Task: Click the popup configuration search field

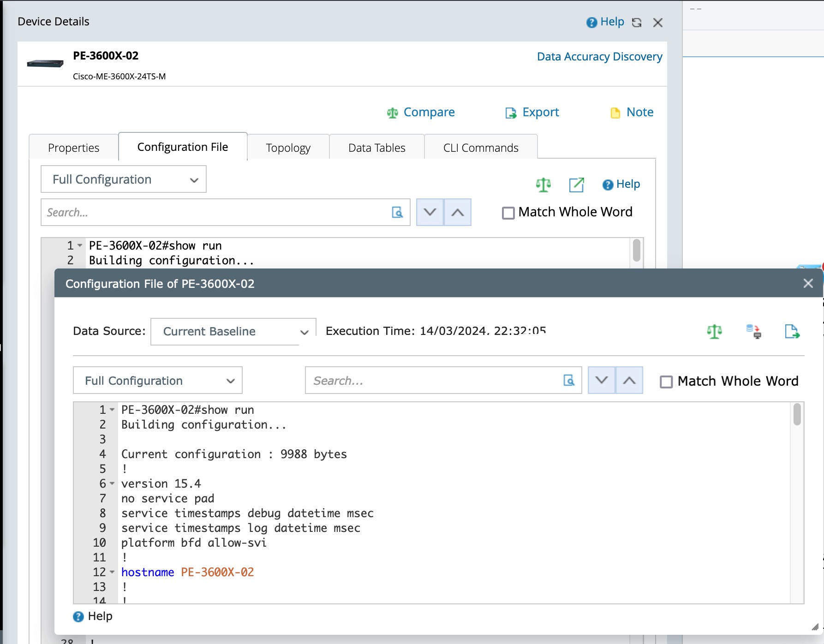Action: pos(434,381)
